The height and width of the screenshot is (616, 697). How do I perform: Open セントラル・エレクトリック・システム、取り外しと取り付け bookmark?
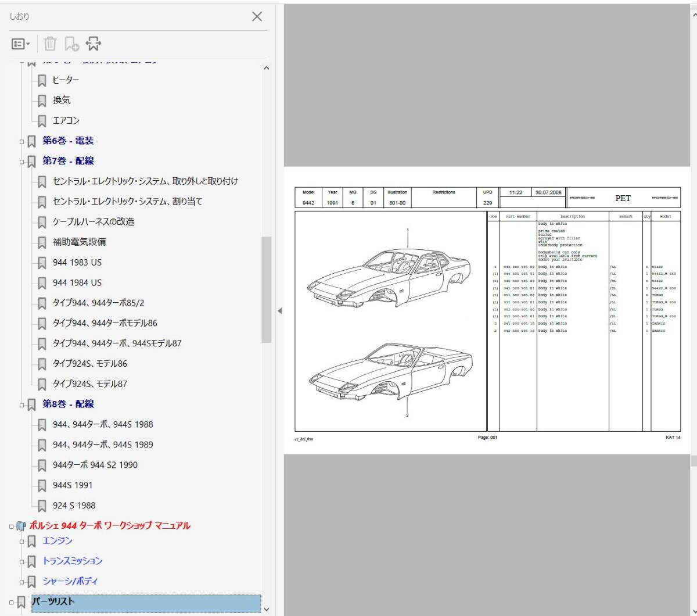click(145, 181)
